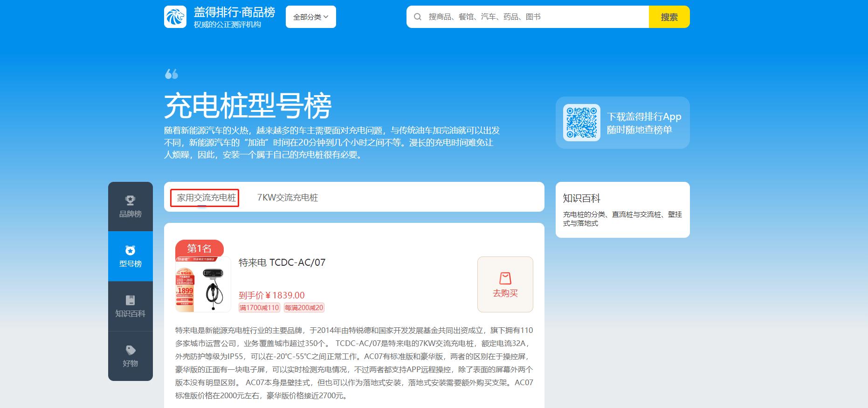Open 好物 tag sidebar item
Screen dimensions: 868x408
click(131, 356)
